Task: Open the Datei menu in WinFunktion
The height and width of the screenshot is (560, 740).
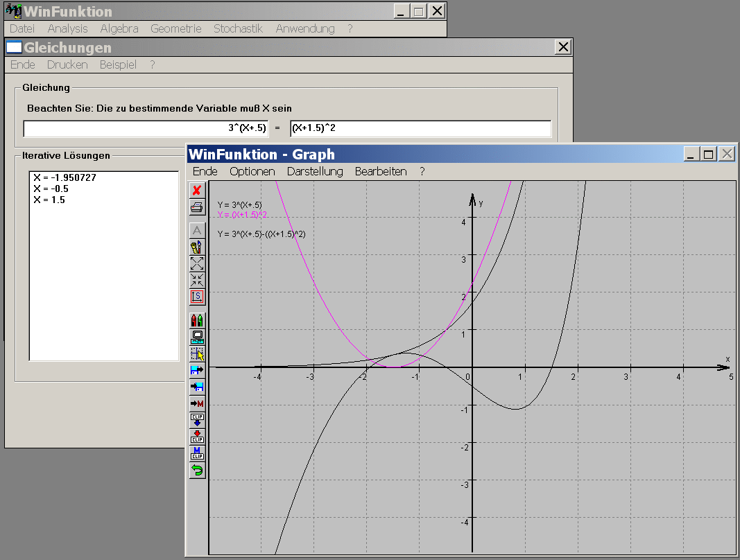Action: click(22, 29)
